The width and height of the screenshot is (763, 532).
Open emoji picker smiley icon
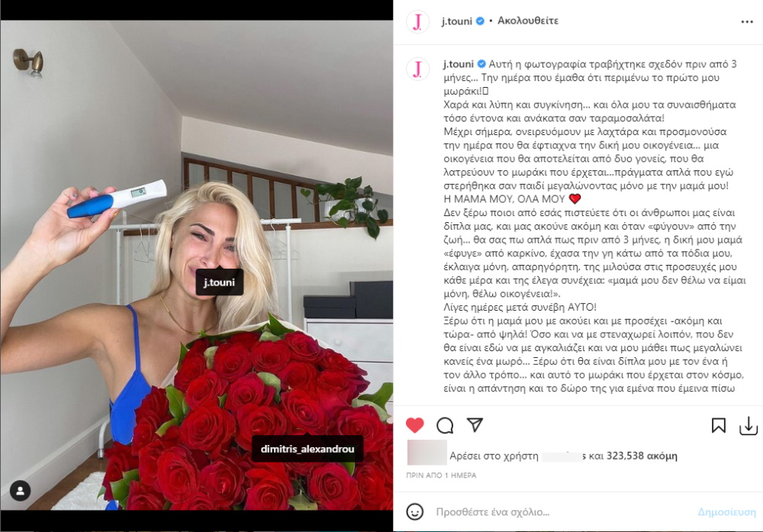coord(414,512)
